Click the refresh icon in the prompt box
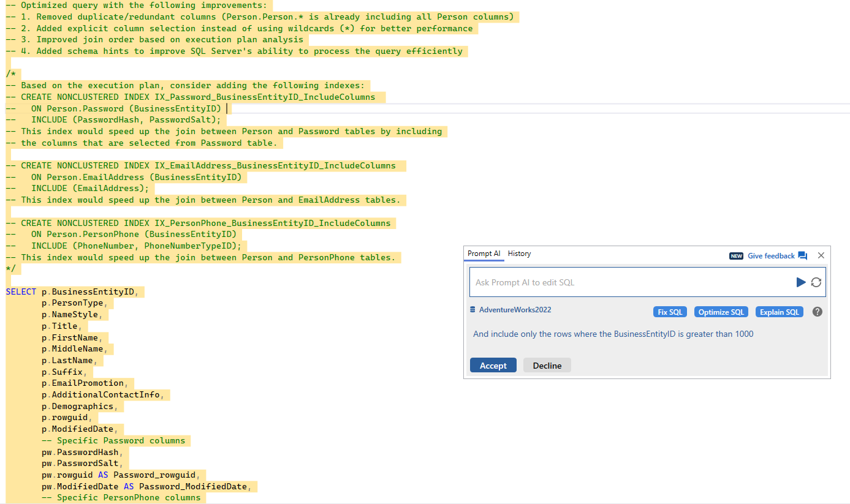The width and height of the screenshot is (850, 504). coord(816,282)
